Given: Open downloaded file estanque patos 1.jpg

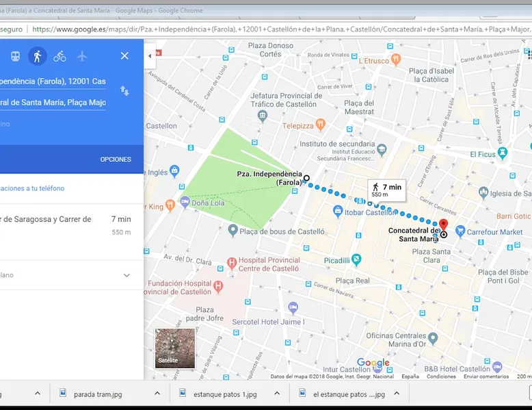Looking at the screenshot, I should (x=225, y=394).
